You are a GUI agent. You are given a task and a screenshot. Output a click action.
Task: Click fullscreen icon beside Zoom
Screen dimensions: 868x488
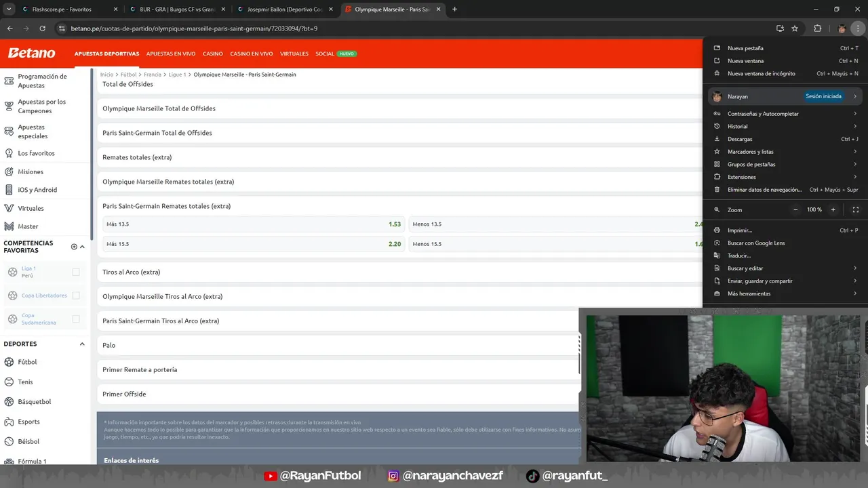tap(855, 209)
